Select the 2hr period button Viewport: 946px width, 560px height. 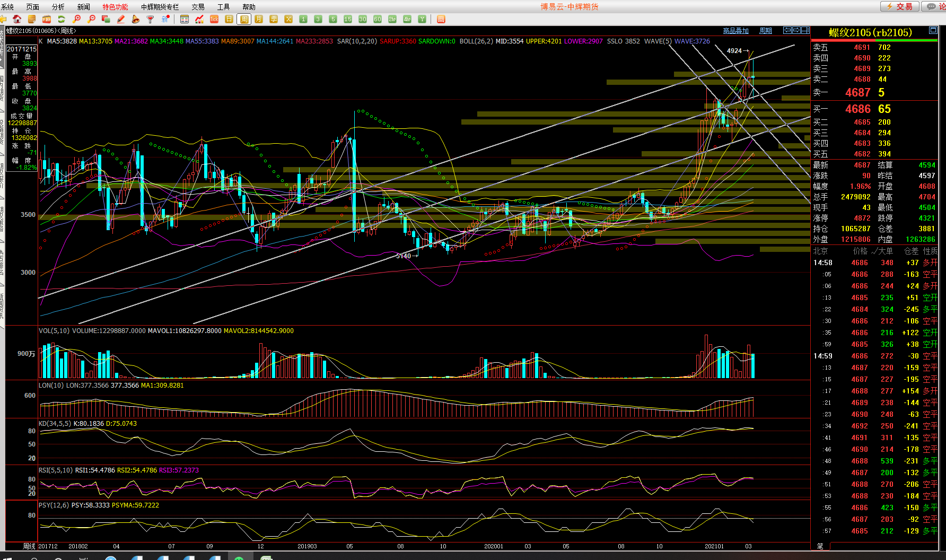click(x=392, y=19)
